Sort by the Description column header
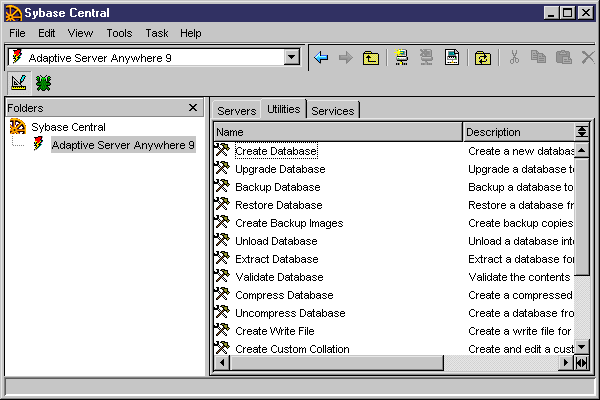 pos(519,132)
